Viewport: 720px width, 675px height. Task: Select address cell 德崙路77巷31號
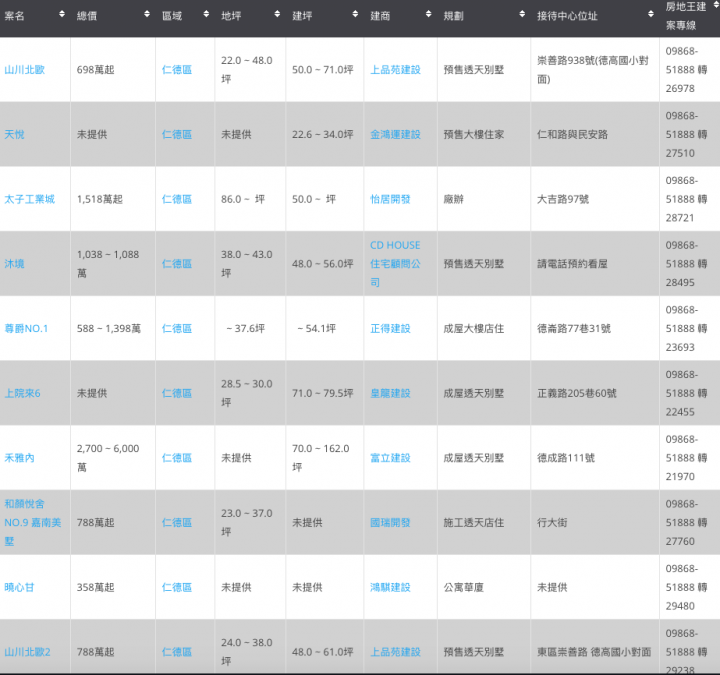[x=574, y=329]
